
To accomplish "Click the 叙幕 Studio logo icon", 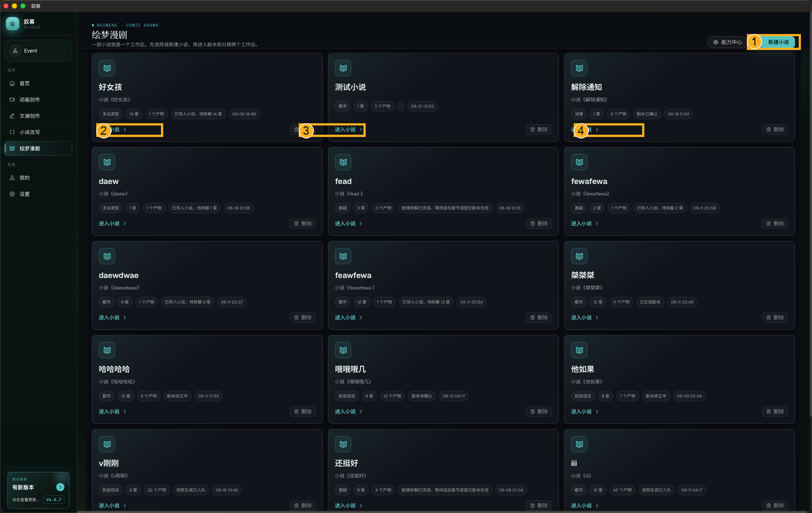I will (13, 24).
